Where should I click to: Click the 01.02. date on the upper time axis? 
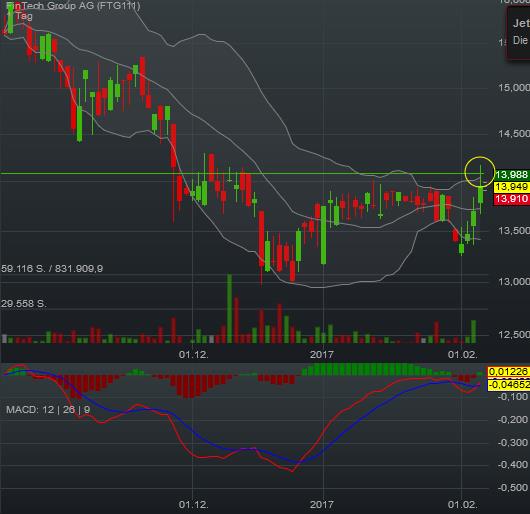[x=462, y=354]
